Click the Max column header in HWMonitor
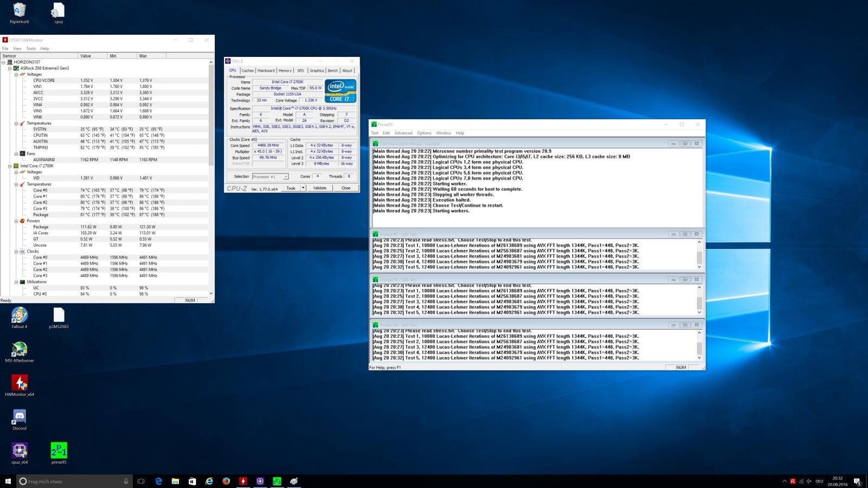The image size is (868, 488). (x=151, y=56)
